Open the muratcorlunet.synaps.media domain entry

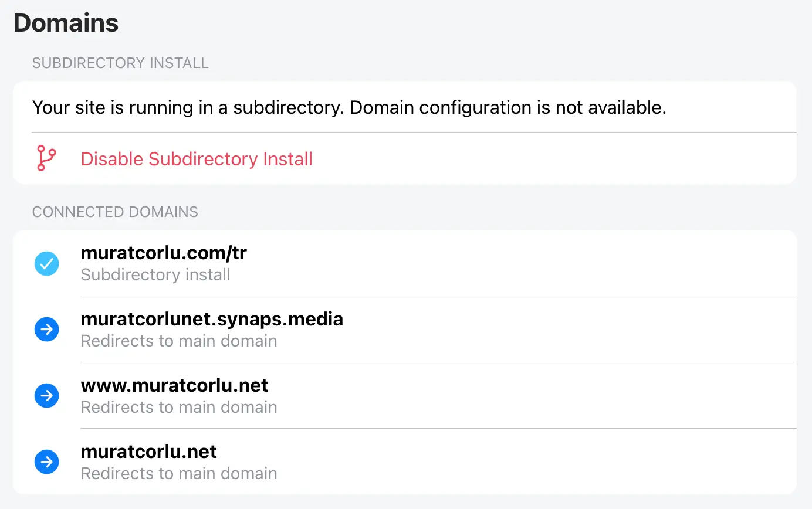(x=212, y=319)
